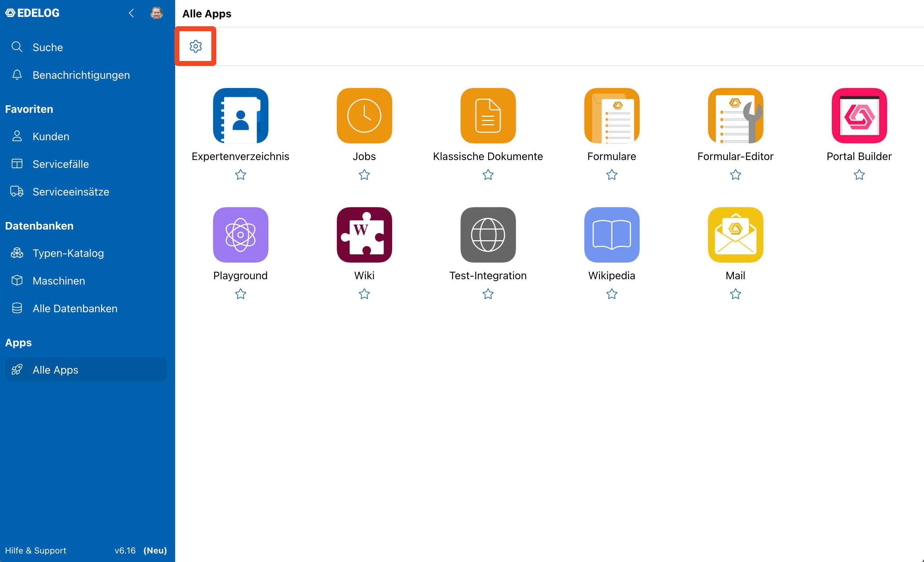Image resolution: width=924 pixels, height=562 pixels.
Task: Launch the Formular-Editor app icon
Action: [x=735, y=116]
